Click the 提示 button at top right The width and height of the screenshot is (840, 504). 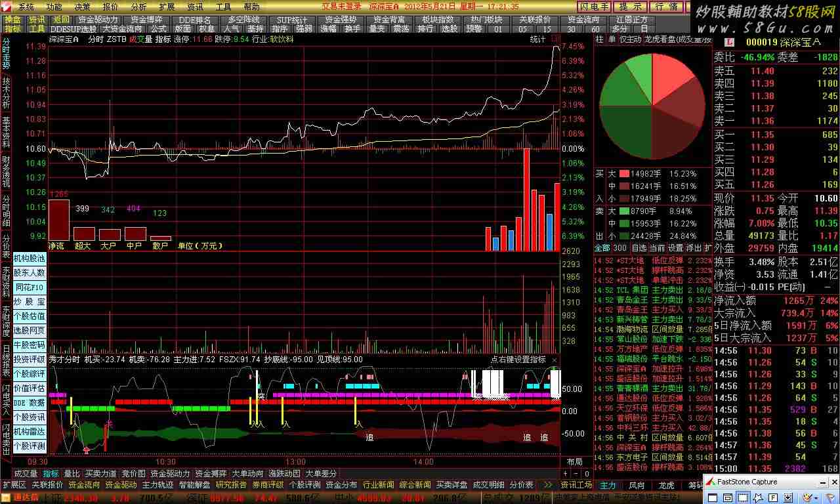tap(631, 7)
